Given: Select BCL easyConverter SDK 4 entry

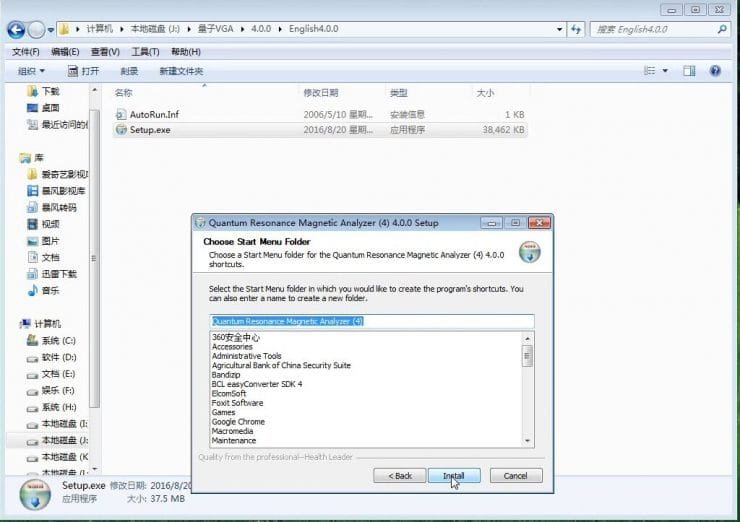Looking at the screenshot, I should tap(257, 384).
